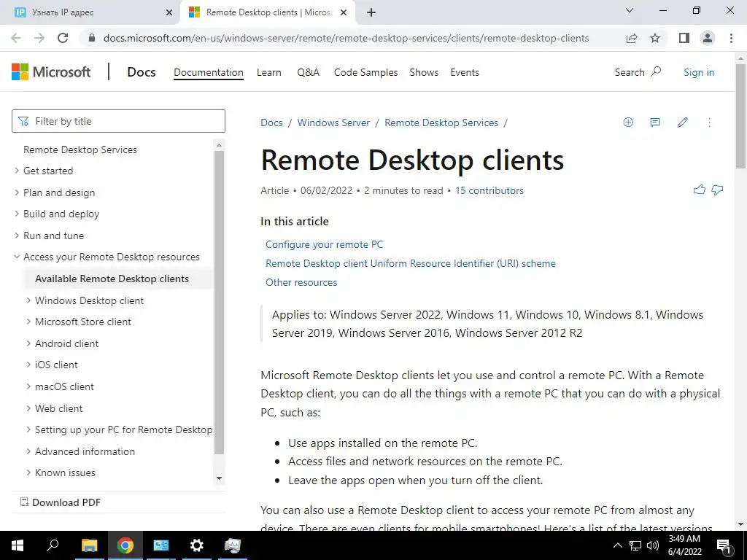Give thumbs down to the article
Viewport: 747px width, 560px height.
pyautogui.click(x=717, y=190)
